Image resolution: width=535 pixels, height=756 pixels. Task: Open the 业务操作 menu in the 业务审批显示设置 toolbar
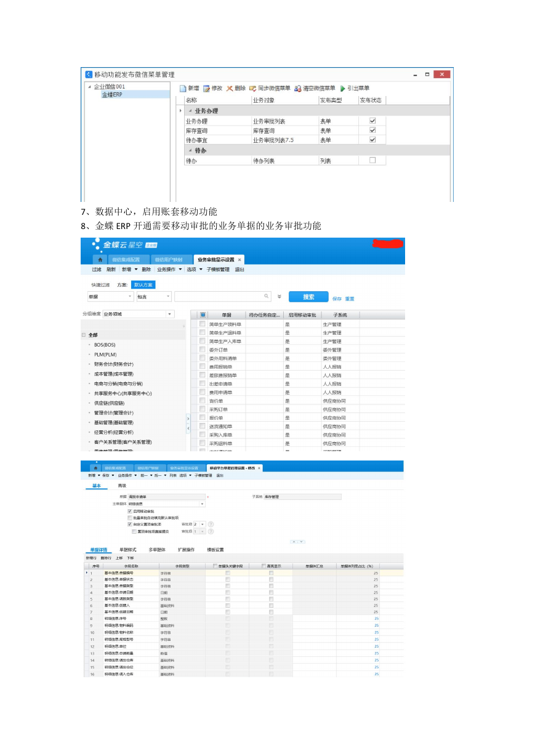[x=169, y=269]
